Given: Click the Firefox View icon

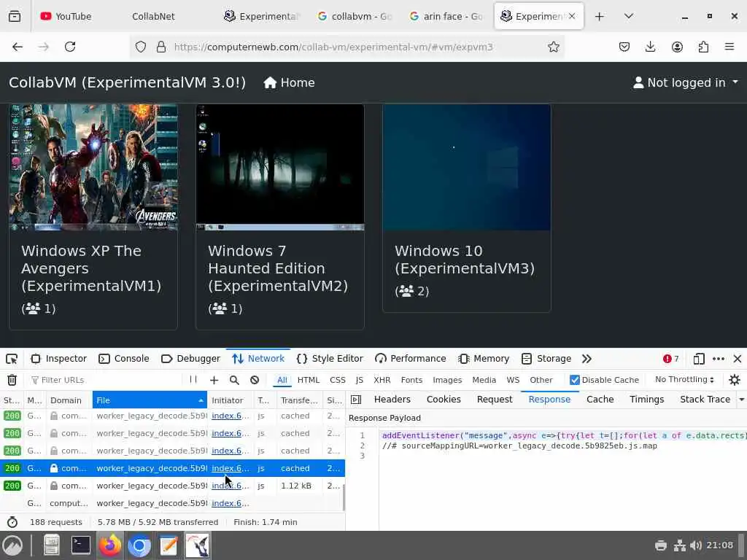Looking at the screenshot, I should [x=15, y=16].
